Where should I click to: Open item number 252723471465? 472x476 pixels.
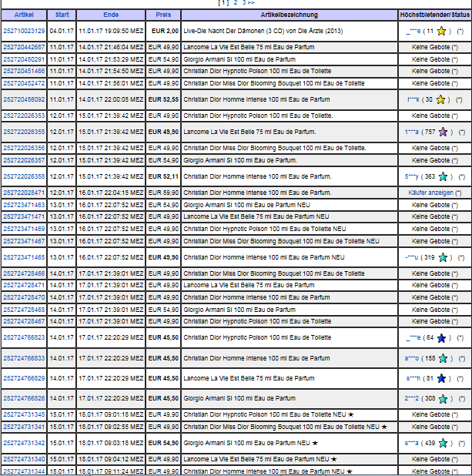click(x=24, y=257)
